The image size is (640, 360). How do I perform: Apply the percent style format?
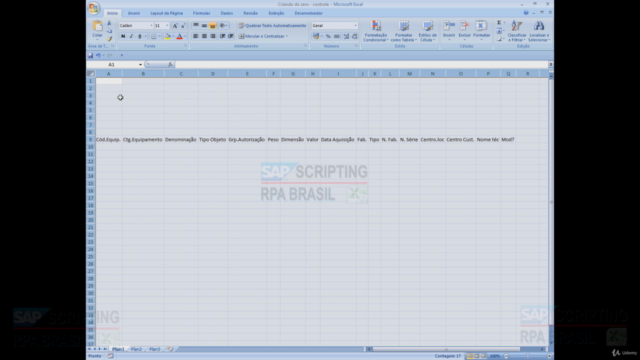(328, 36)
